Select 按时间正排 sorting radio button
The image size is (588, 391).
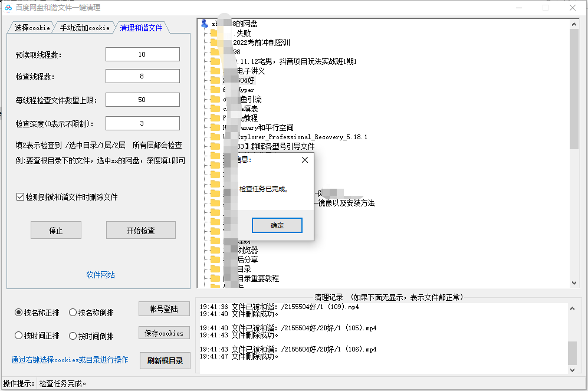[x=19, y=336]
